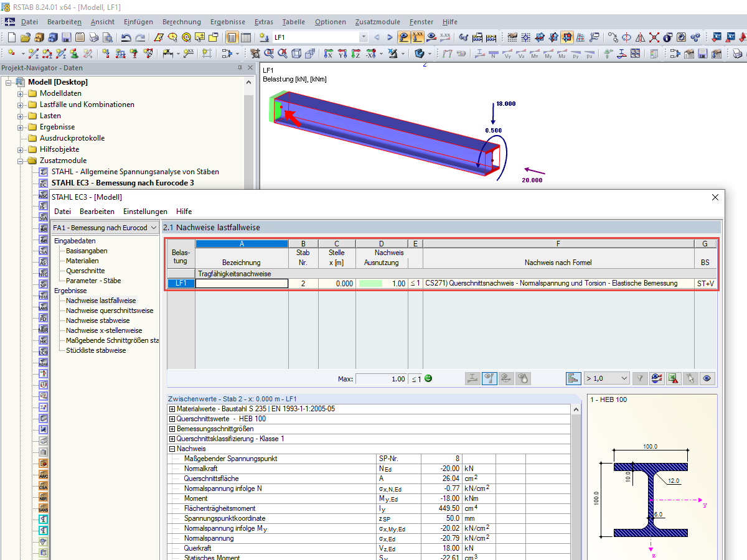Toggle the show loads button in toolbar
Screen dimensions: 747x560
click(x=404, y=37)
